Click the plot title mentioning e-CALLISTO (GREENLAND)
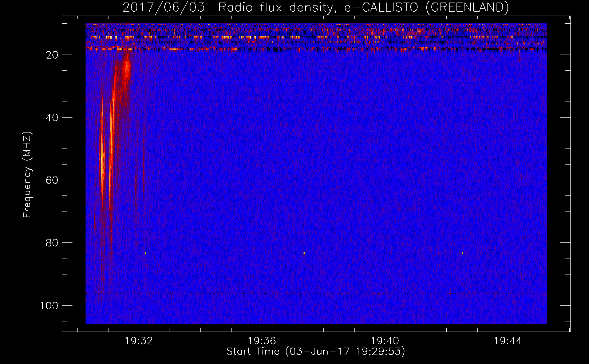 point(315,7)
